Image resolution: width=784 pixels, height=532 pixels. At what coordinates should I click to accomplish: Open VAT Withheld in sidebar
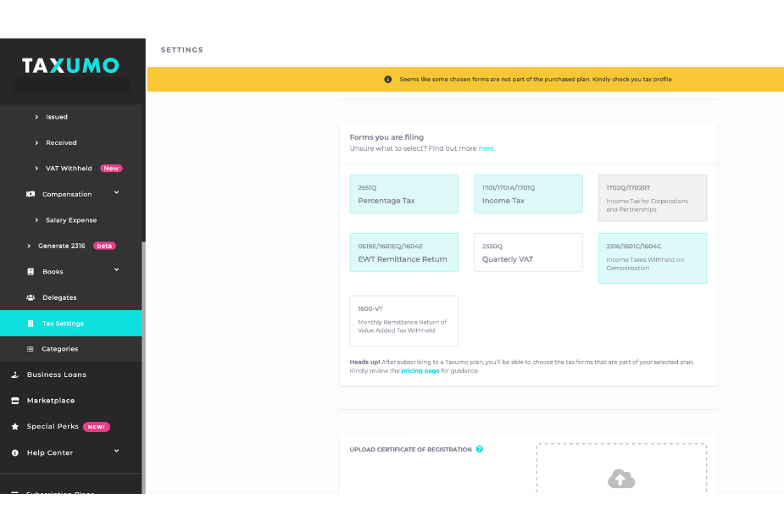point(69,169)
